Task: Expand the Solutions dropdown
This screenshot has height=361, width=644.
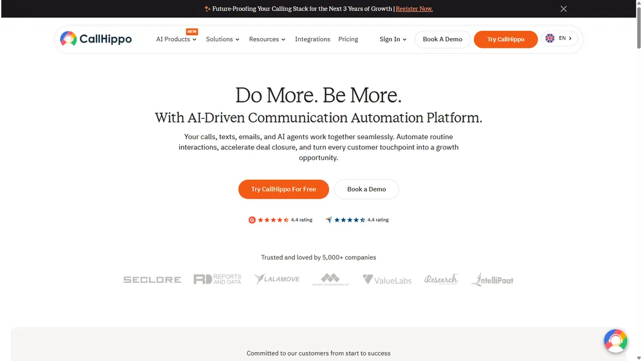Action: (223, 39)
